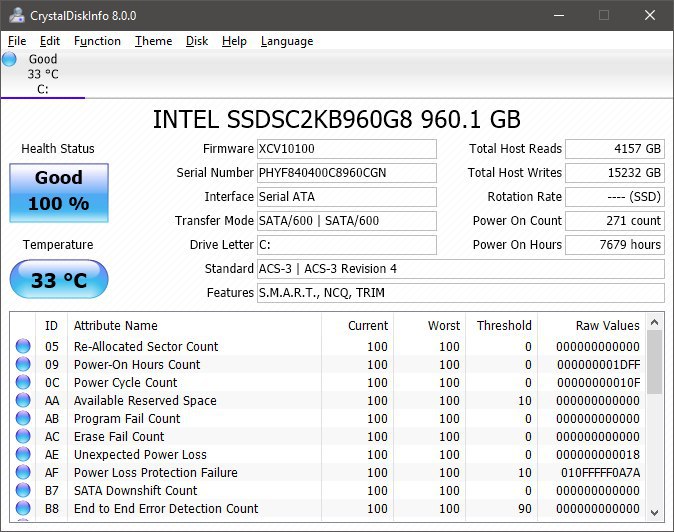
Task: Click the INTEL SSDSC2KB960G8 960.1 GB title
Action: [337, 119]
